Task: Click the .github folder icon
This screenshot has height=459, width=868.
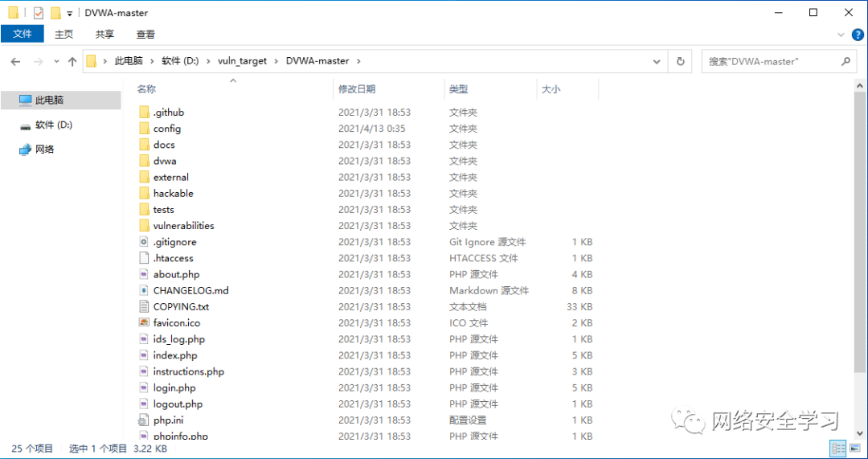Action: (x=144, y=113)
